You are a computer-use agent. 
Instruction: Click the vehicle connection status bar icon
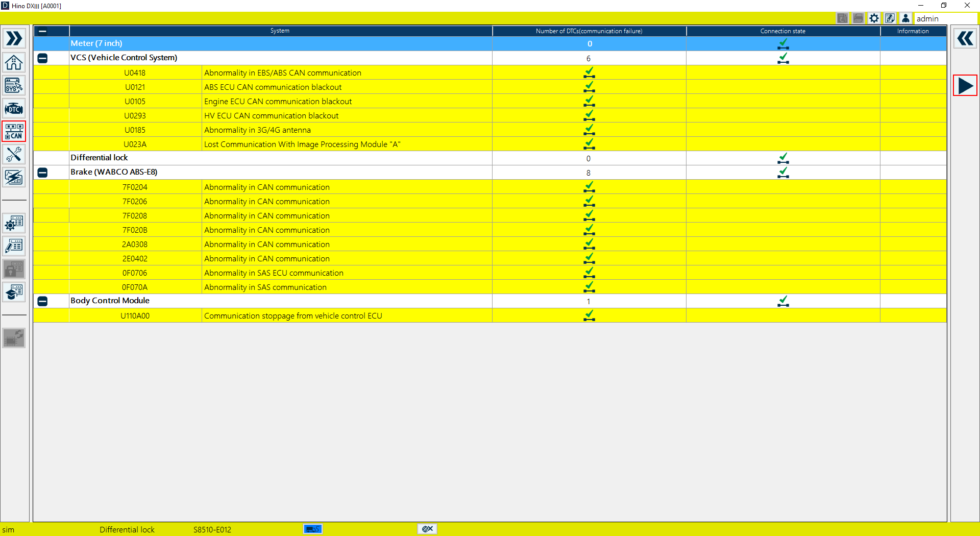click(x=312, y=529)
